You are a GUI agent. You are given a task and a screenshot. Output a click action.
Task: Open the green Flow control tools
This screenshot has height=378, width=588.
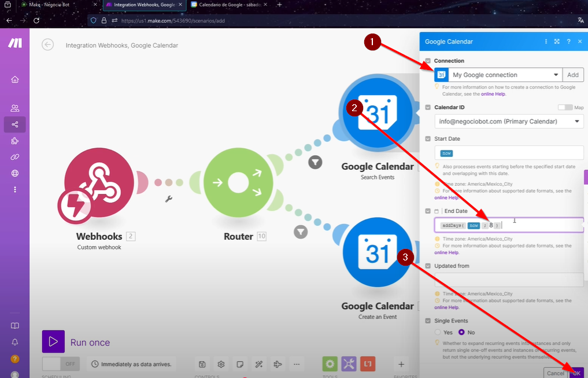tap(330, 364)
